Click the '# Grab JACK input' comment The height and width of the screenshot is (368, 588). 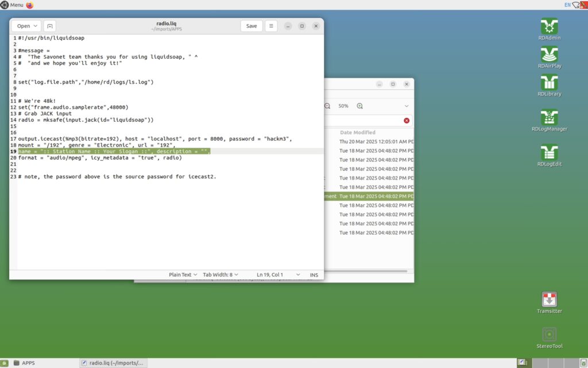[x=45, y=113]
